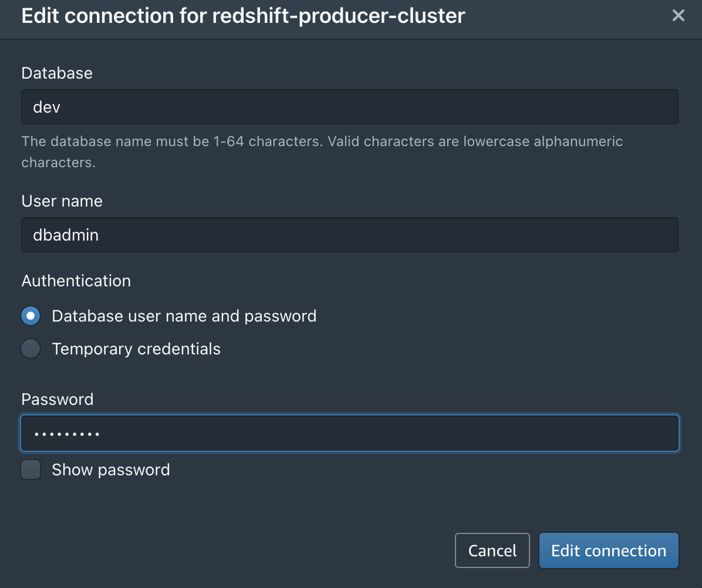Click the 'Temporary credentials' label text

[x=136, y=349]
